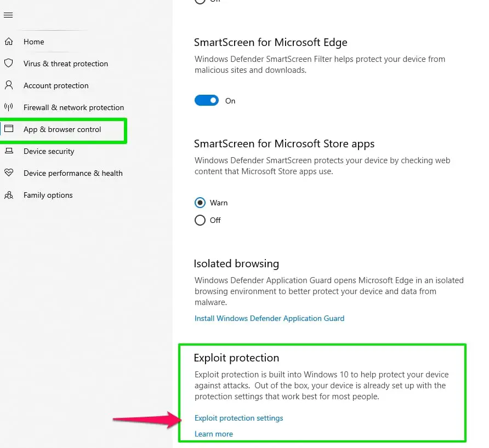Click the On label beside toggle
489x448 pixels.
pyautogui.click(x=230, y=101)
